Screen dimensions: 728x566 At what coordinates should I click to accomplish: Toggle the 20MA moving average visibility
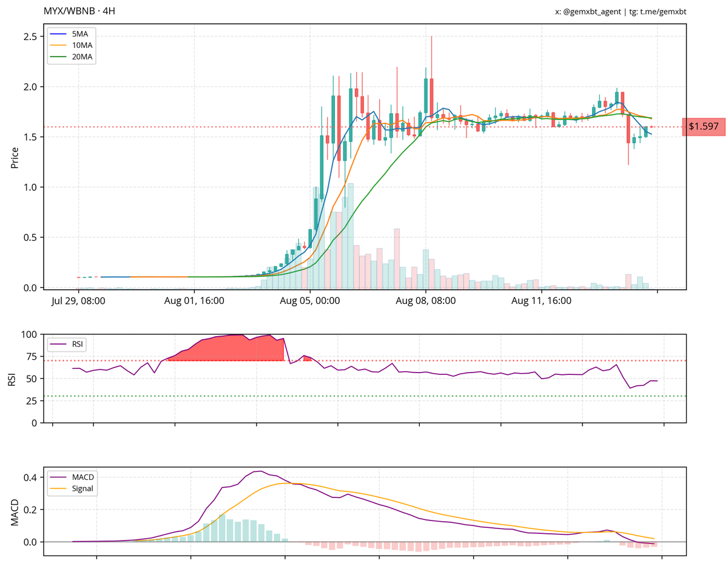tap(72, 58)
